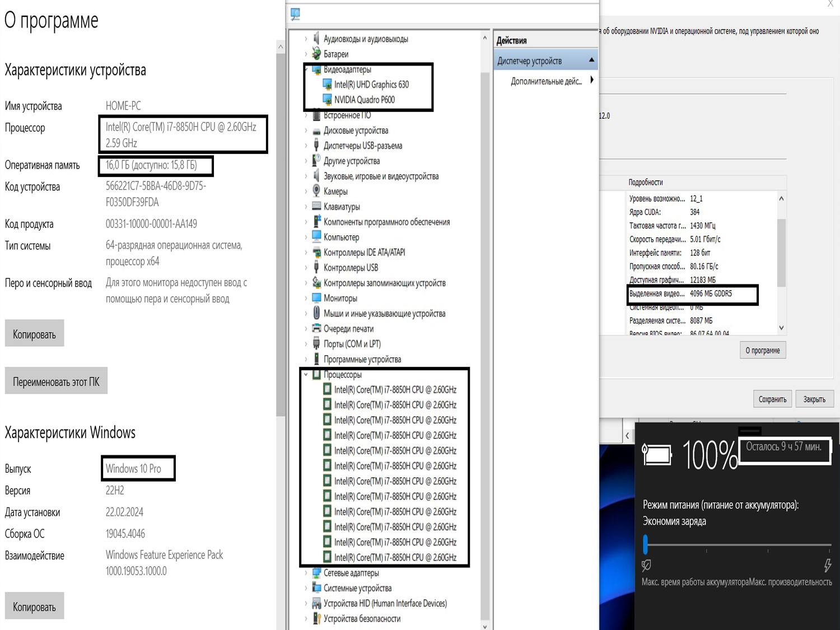Click the leaf battery-saver icon under power slider
The width and height of the screenshot is (840, 630).
tap(646, 565)
